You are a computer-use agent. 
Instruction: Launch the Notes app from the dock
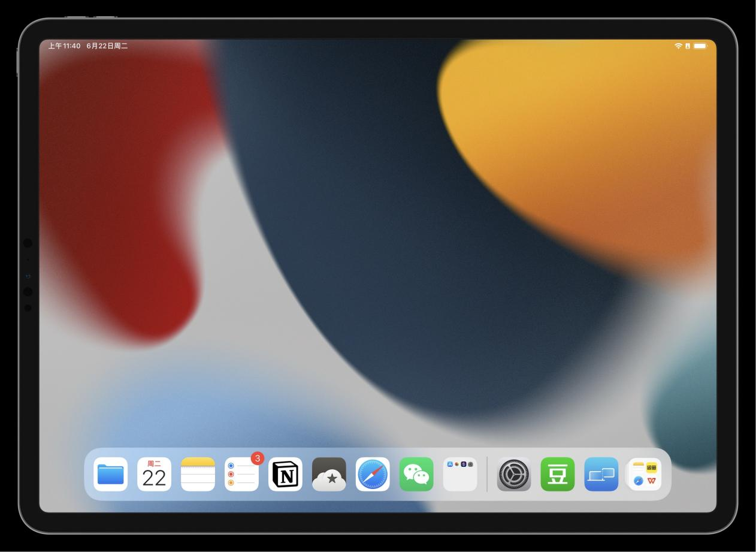coord(198,474)
